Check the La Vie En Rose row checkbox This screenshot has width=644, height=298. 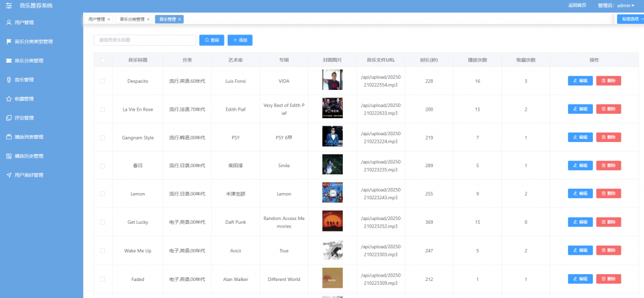click(x=103, y=109)
